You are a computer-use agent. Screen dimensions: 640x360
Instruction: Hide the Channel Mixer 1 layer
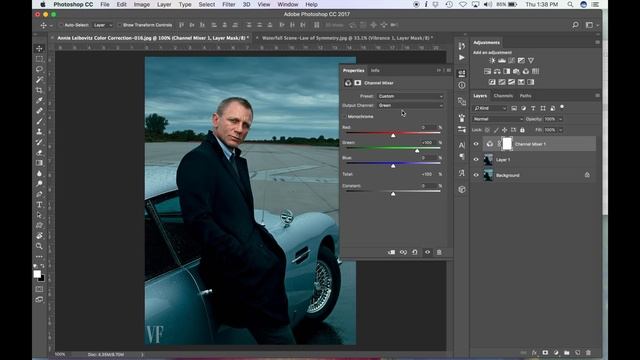[476, 144]
